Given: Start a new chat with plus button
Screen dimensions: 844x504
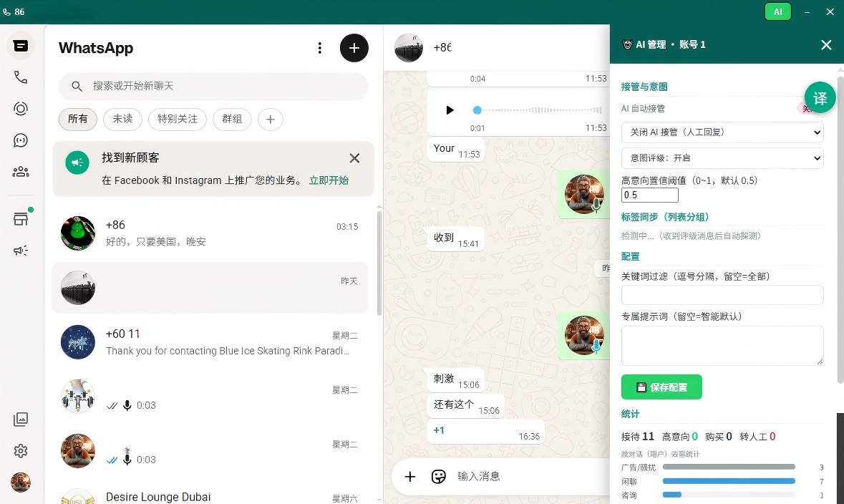Looking at the screenshot, I should 354,48.
